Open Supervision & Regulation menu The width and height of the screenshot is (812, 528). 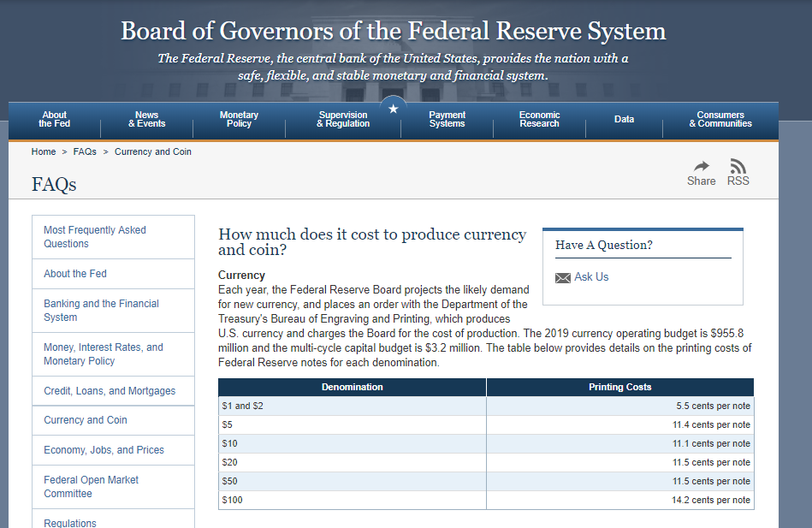343,119
